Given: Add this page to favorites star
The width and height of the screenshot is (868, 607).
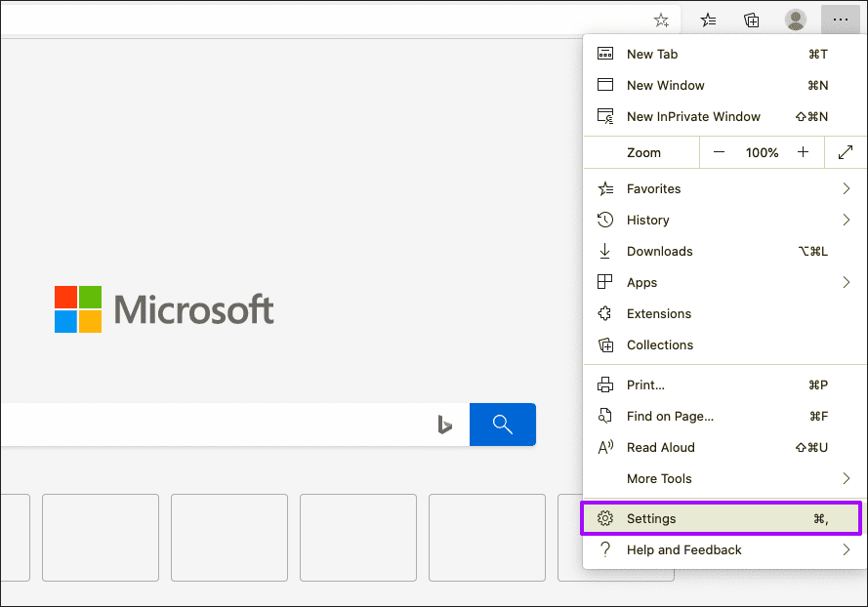Looking at the screenshot, I should click(661, 20).
